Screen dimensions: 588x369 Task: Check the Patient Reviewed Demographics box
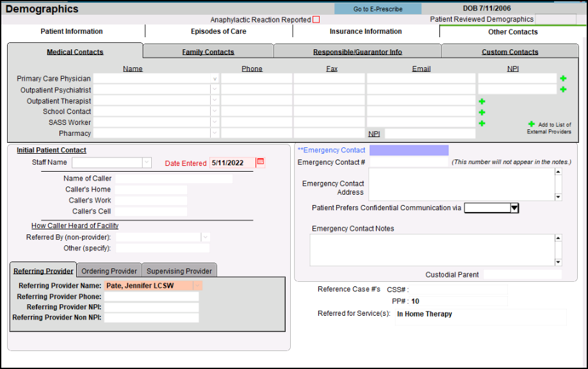click(x=555, y=19)
